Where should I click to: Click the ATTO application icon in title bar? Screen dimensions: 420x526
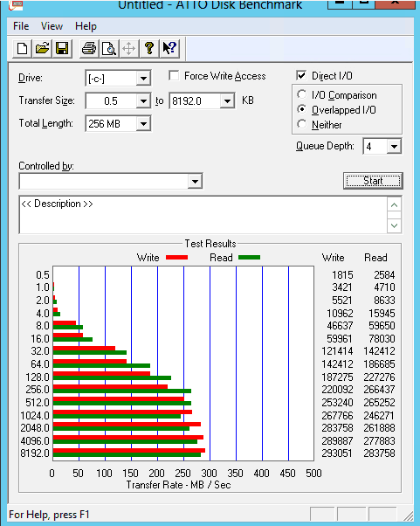pyautogui.click(x=16, y=4)
